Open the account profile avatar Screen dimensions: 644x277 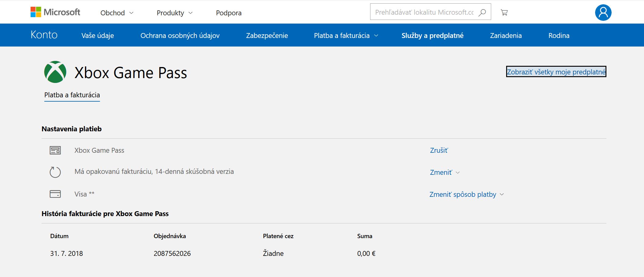click(x=603, y=13)
